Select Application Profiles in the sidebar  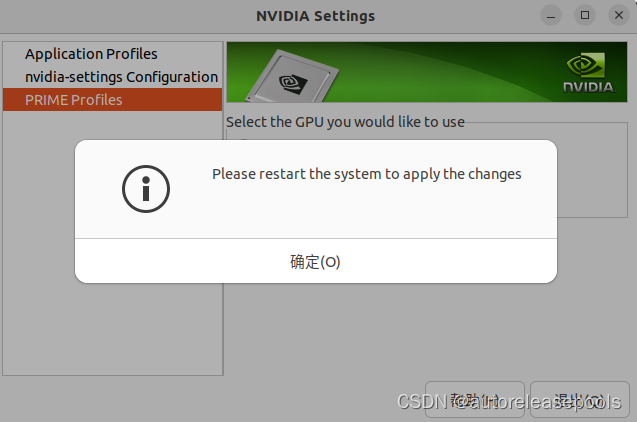coord(91,54)
